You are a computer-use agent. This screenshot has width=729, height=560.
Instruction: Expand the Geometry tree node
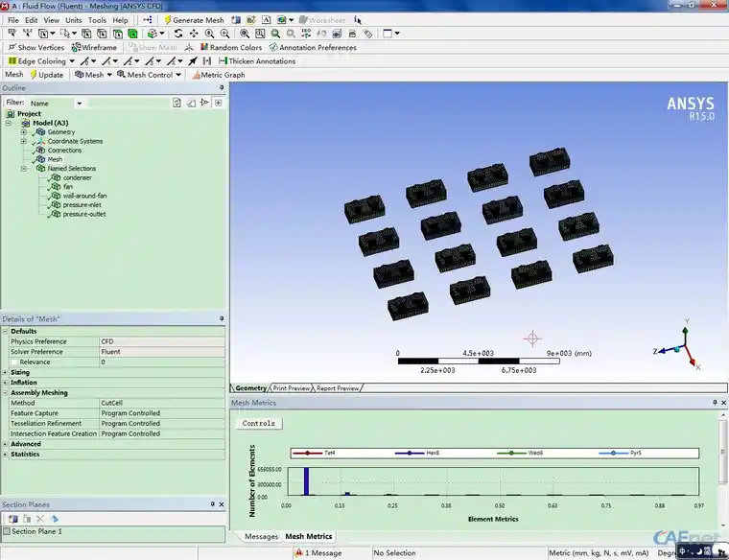click(x=24, y=132)
